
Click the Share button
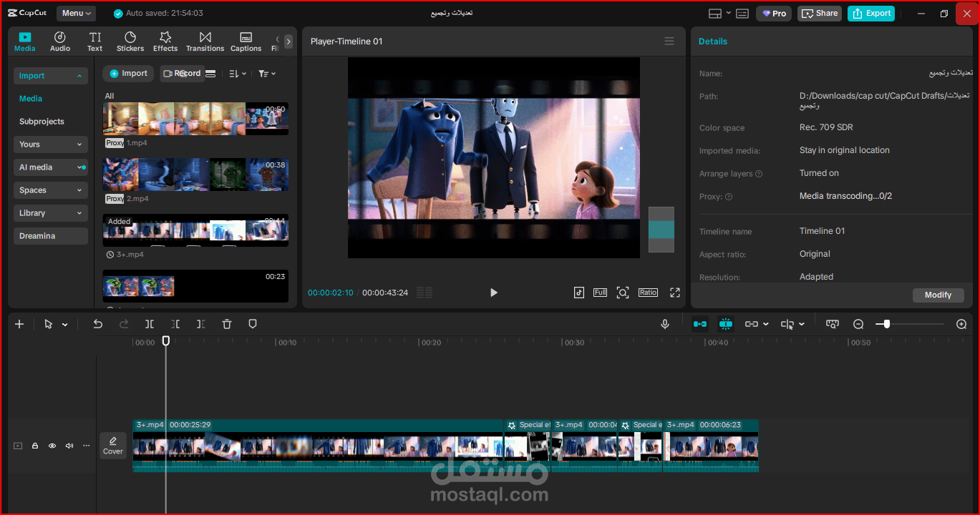click(x=820, y=13)
